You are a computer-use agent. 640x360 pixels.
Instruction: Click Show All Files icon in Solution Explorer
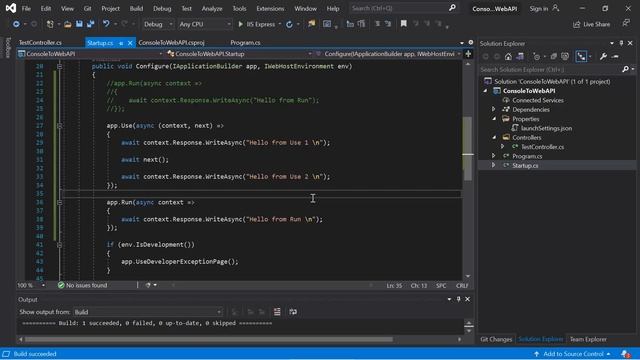pyautogui.click(x=565, y=56)
